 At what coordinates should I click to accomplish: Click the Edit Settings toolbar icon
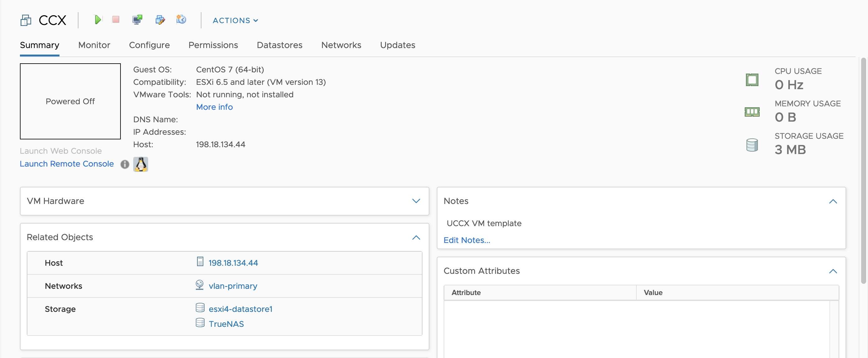tap(160, 20)
